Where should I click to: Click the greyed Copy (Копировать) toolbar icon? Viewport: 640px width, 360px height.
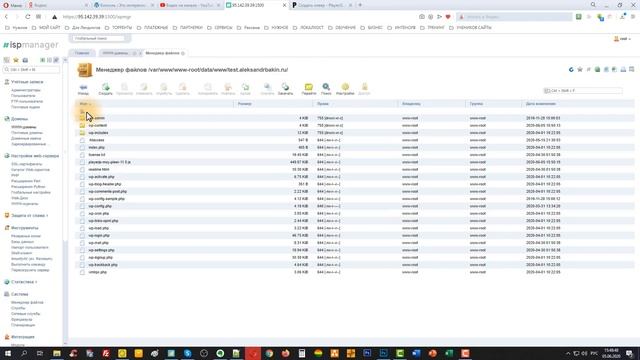tap(208, 89)
